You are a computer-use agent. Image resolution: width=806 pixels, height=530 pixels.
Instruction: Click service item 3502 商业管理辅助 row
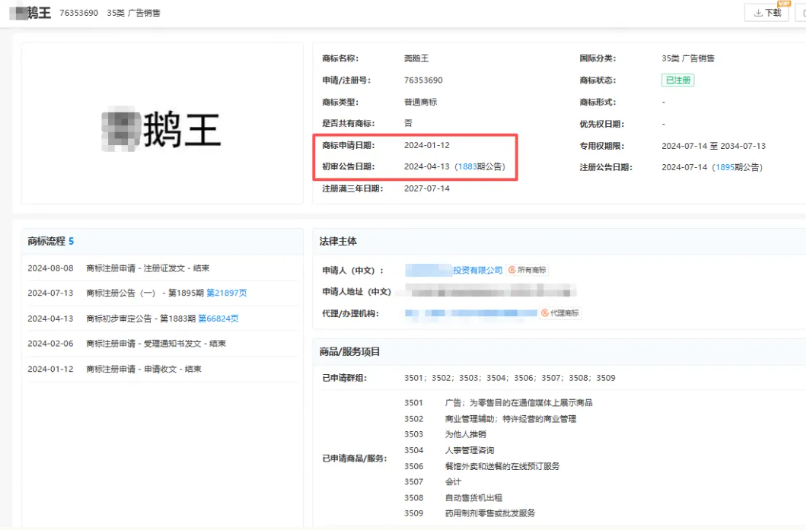(490, 419)
